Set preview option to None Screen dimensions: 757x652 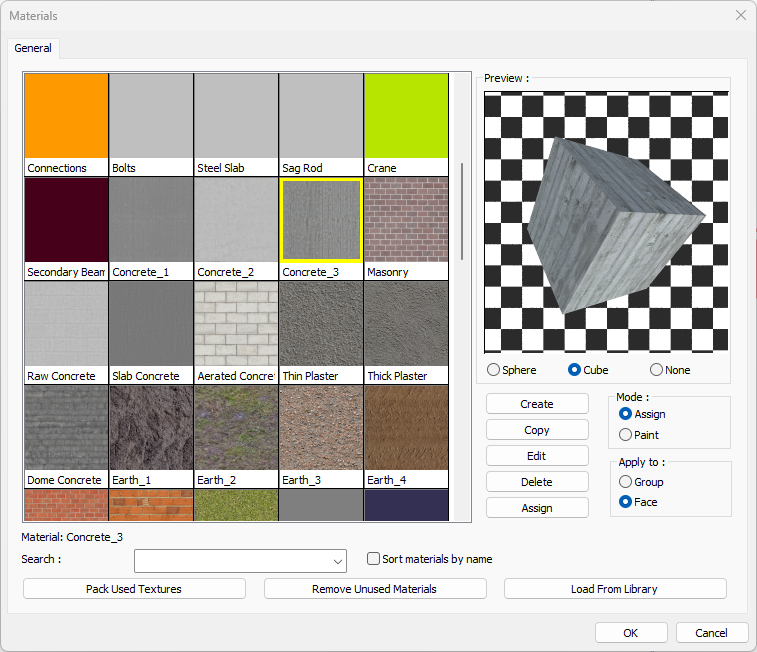click(656, 370)
